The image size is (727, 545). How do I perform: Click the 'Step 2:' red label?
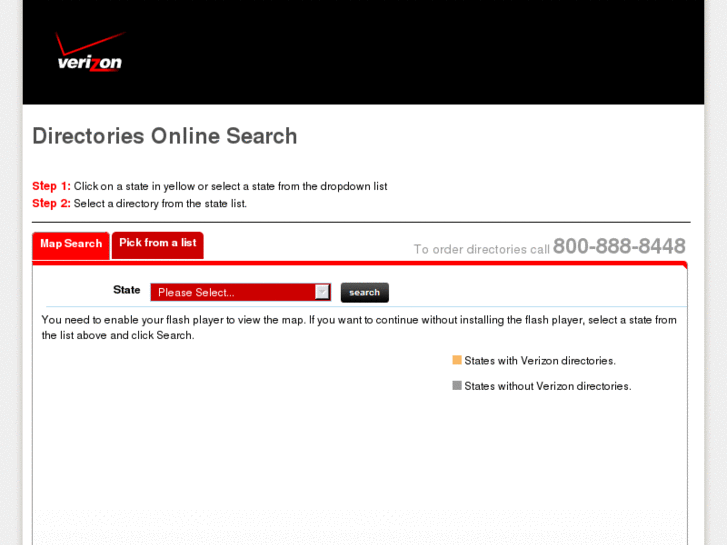click(51, 203)
